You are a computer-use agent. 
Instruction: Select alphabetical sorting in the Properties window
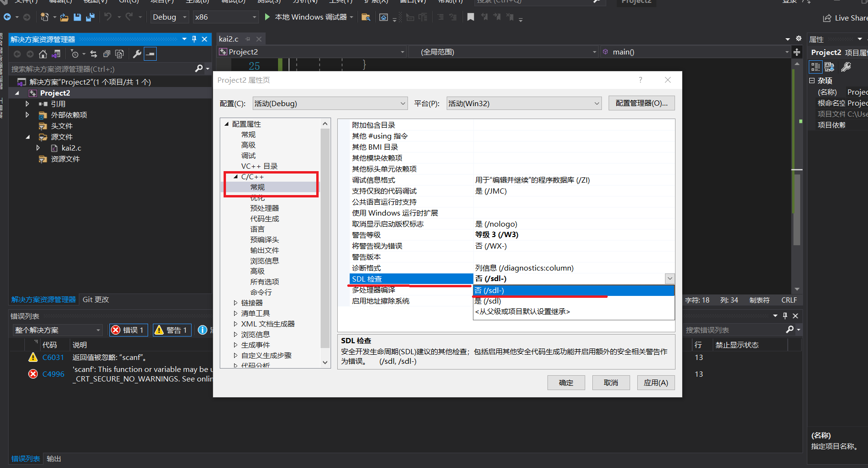pos(829,67)
